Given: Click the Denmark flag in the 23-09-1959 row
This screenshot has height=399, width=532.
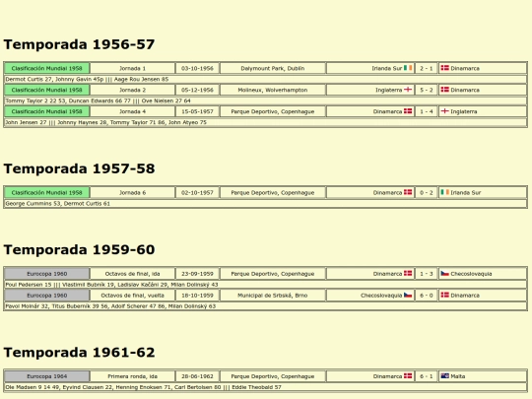Looking at the screenshot, I should (x=408, y=274).
